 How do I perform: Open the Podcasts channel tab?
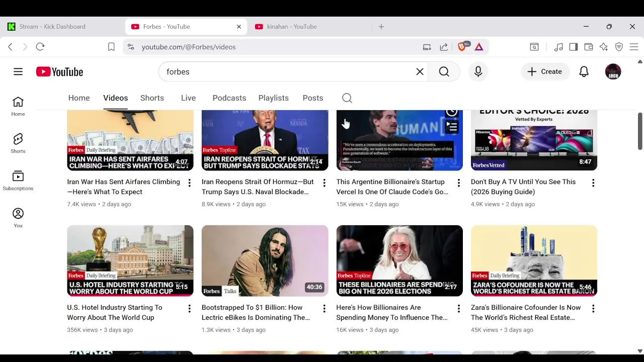click(229, 98)
